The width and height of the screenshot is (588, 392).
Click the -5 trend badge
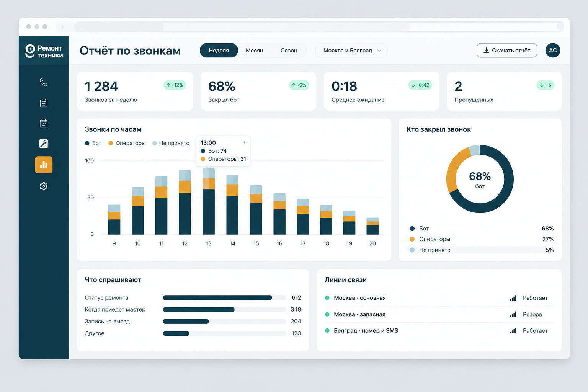[x=546, y=85]
